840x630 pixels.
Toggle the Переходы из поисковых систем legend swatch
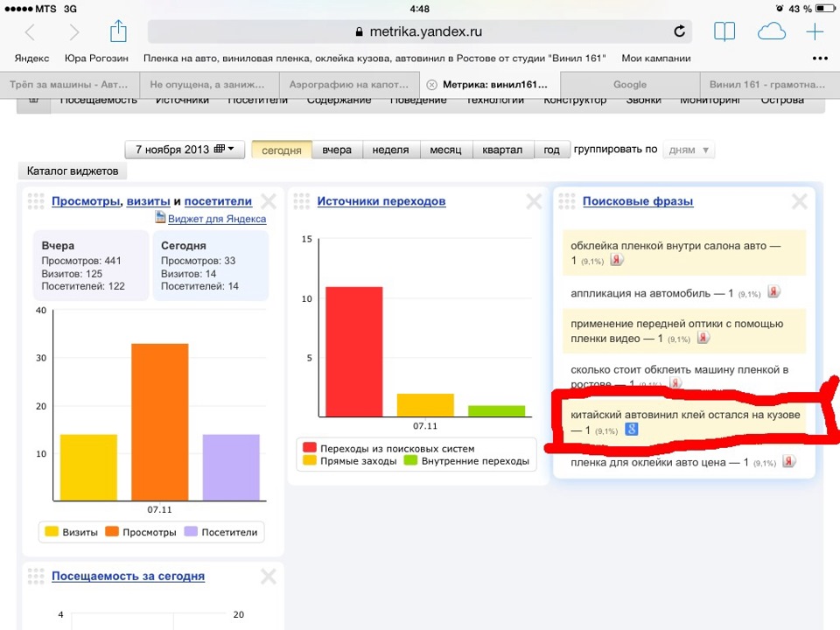click(x=309, y=448)
